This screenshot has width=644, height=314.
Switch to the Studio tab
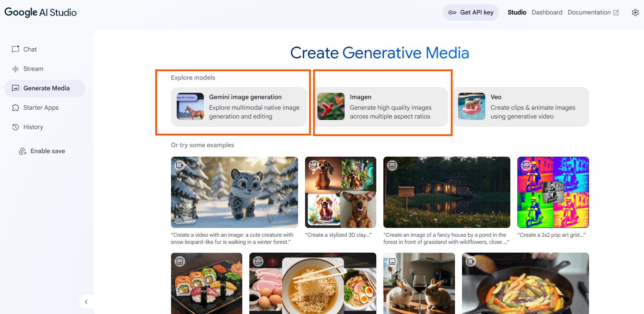(517, 12)
